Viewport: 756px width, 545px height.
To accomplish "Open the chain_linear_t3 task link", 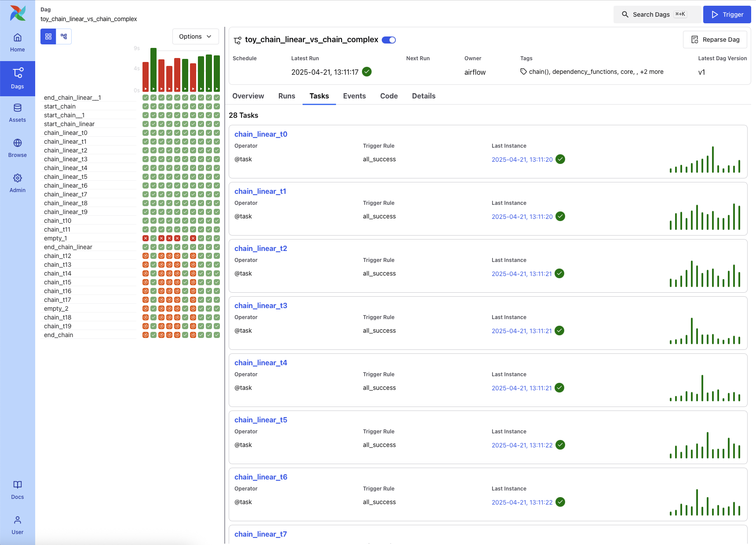I will click(261, 305).
